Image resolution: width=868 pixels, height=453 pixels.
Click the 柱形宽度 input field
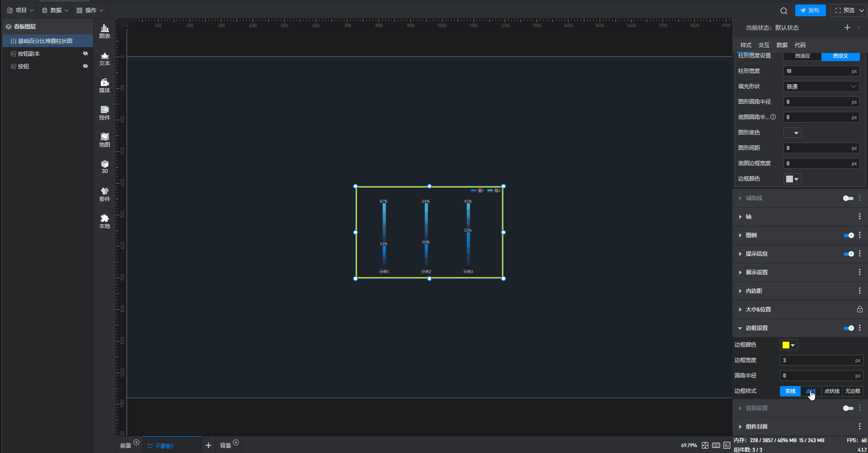[x=816, y=71]
